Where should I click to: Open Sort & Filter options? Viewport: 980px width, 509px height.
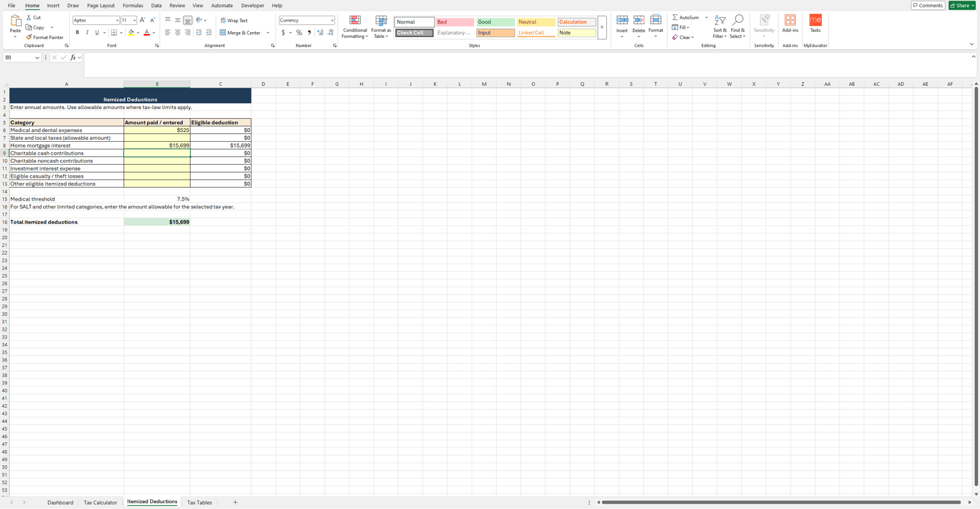(x=719, y=27)
